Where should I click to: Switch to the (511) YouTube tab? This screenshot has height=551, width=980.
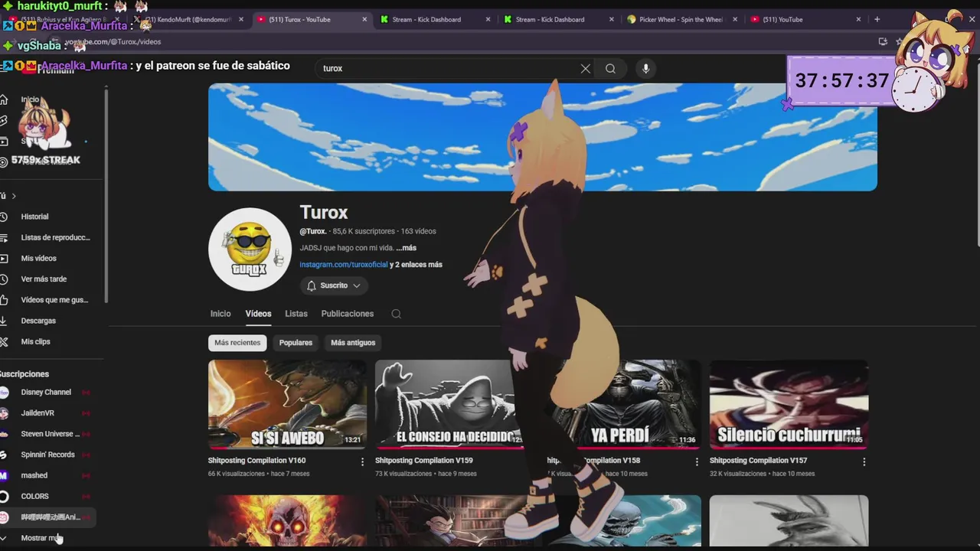805,19
